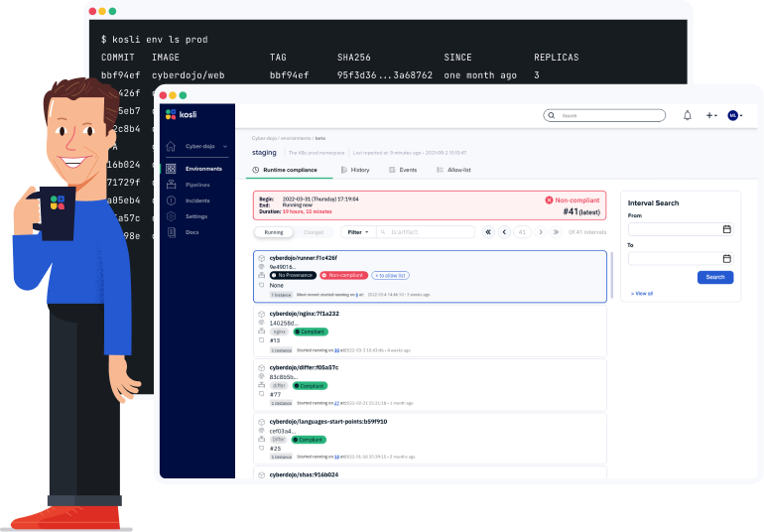This screenshot has width=764, height=532.
Task: Click the Events tab icon
Action: [392, 170]
